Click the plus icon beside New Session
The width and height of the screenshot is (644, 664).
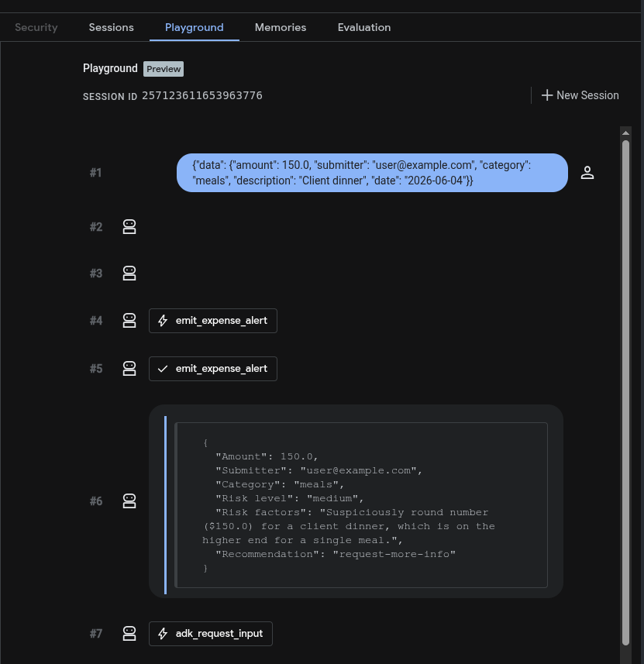click(x=547, y=95)
